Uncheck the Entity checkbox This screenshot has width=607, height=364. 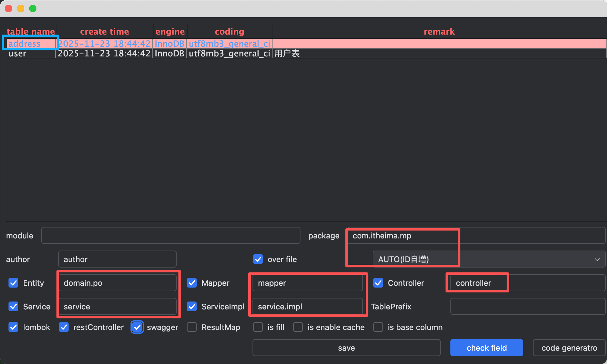(13, 283)
